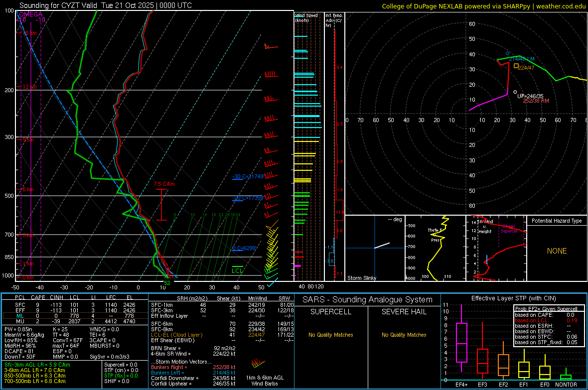This screenshot has width=588, height=390.
Task: Click the -30 C=21749' level label
Action: [x=248, y=176]
